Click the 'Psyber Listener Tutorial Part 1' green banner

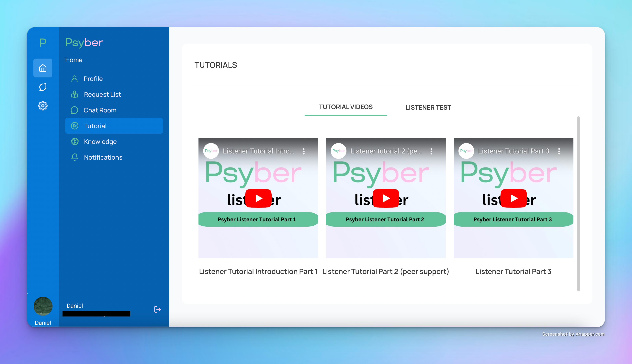point(258,219)
